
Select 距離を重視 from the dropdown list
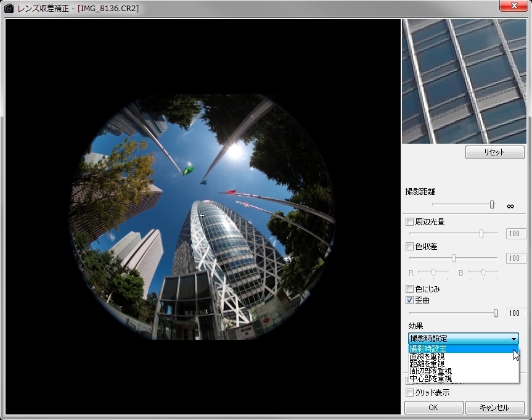(463, 364)
